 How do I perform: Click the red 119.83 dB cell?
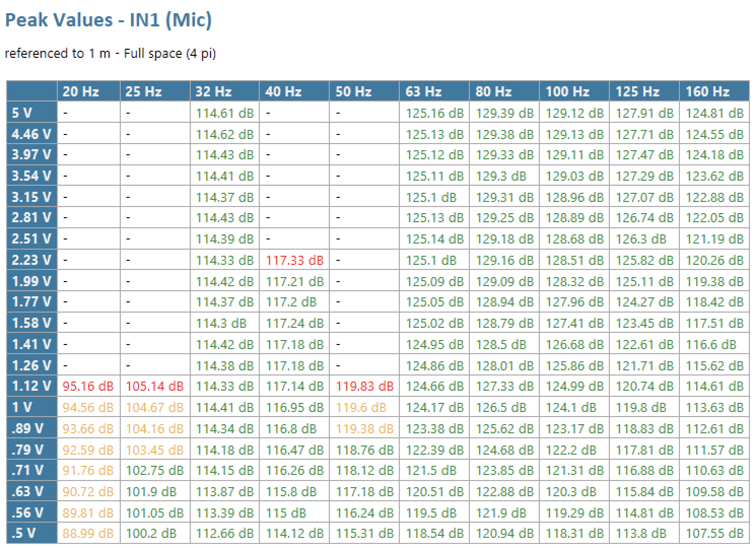coord(364,387)
